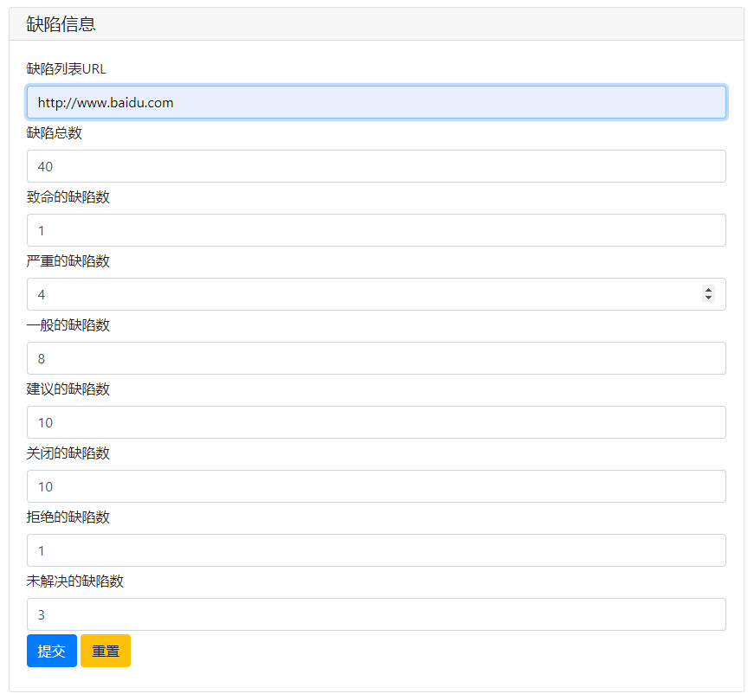Screen dimensions: 754x700
Task: Select the 关闭的缺陷数 input box
Action: [376, 486]
